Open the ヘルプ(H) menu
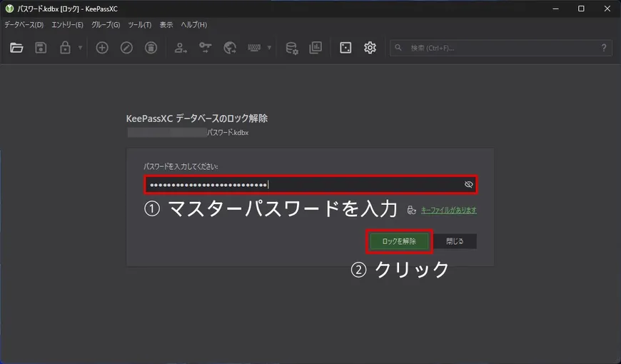The width and height of the screenshot is (621, 364). pyautogui.click(x=193, y=24)
